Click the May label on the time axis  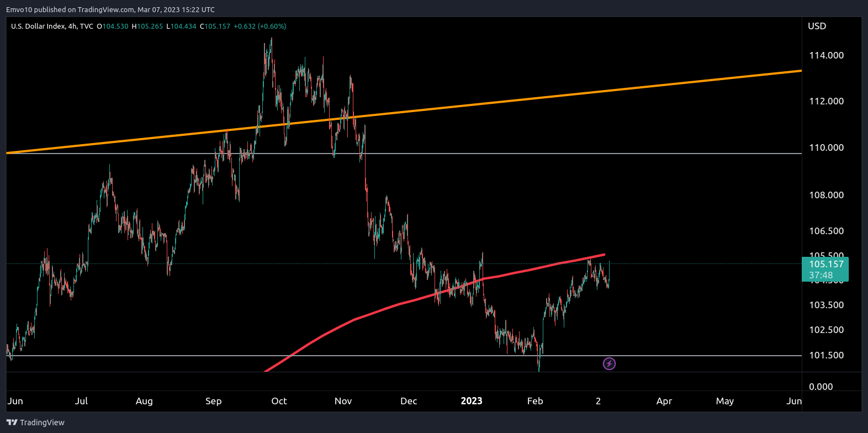(x=725, y=401)
